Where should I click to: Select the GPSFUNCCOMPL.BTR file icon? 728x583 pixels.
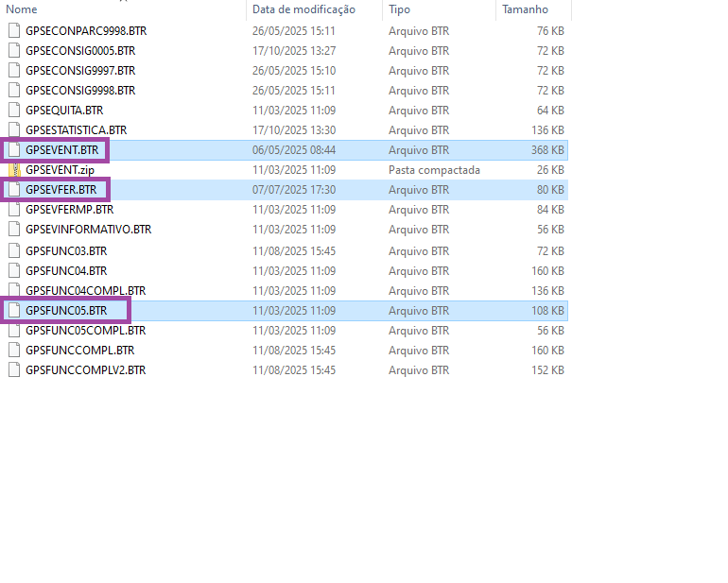pyautogui.click(x=14, y=351)
